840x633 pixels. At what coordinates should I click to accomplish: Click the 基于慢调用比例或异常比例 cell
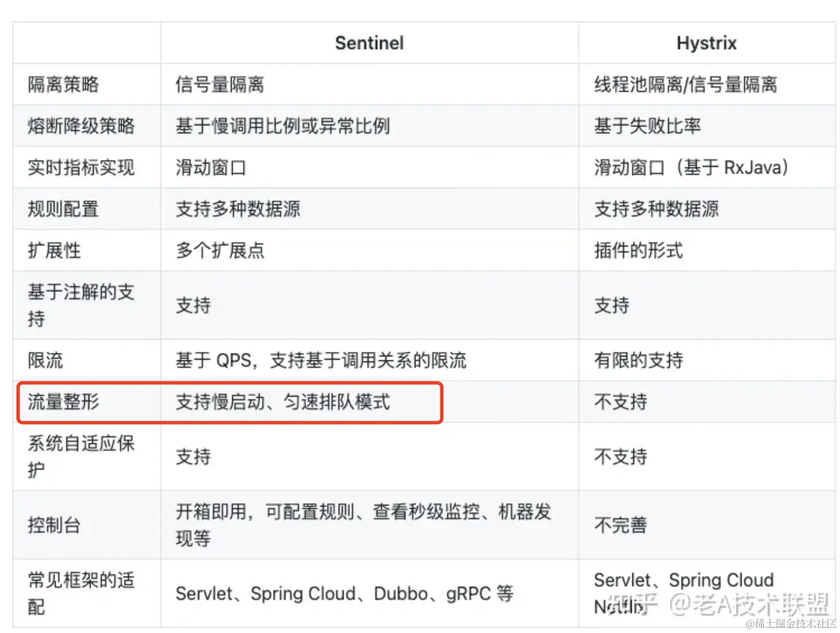pyautogui.click(x=369, y=126)
